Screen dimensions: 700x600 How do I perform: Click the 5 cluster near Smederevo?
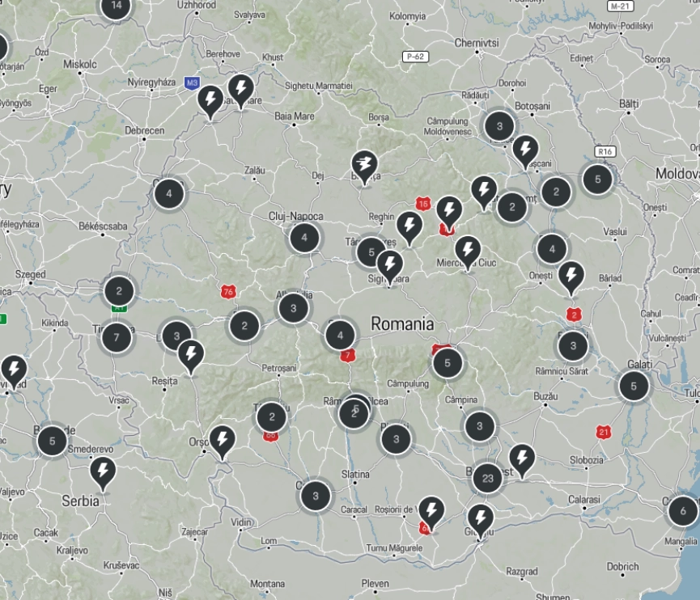(x=53, y=441)
